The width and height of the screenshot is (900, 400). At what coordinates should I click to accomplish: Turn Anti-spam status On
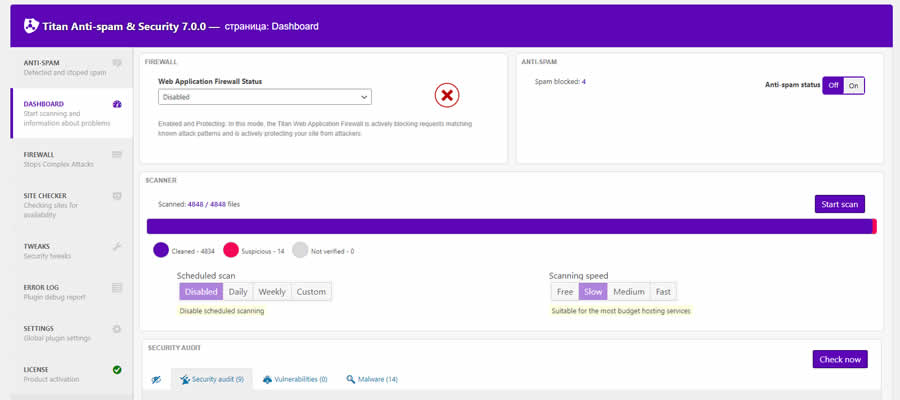[x=853, y=86]
